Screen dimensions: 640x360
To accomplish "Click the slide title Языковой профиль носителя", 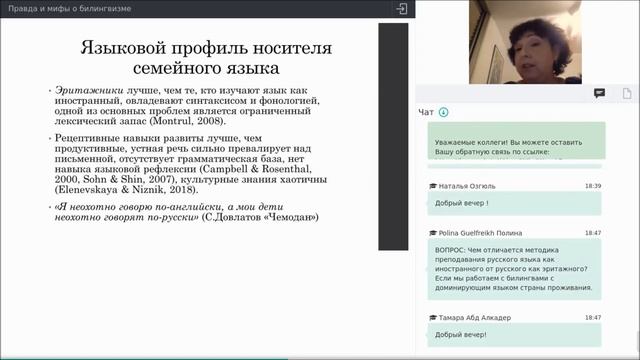I will coord(206,58).
